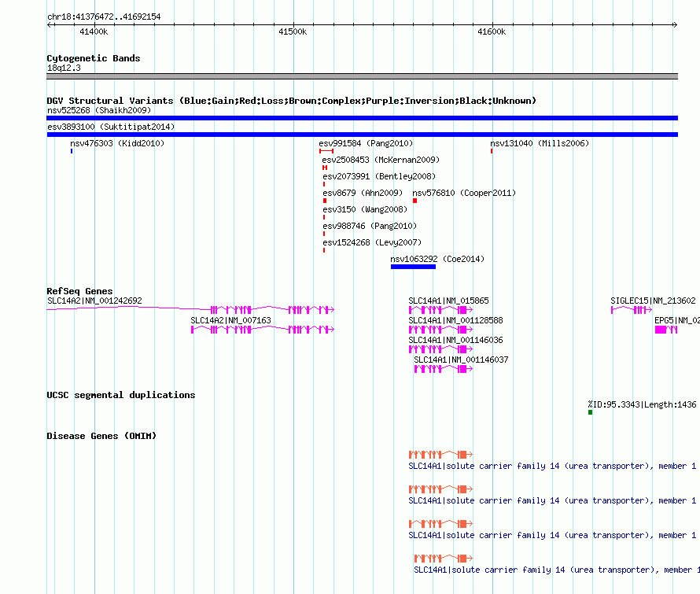The image size is (700, 594).
Task: Click the SIGLEC15|NM_213602 gene label
Action: (x=653, y=301)
